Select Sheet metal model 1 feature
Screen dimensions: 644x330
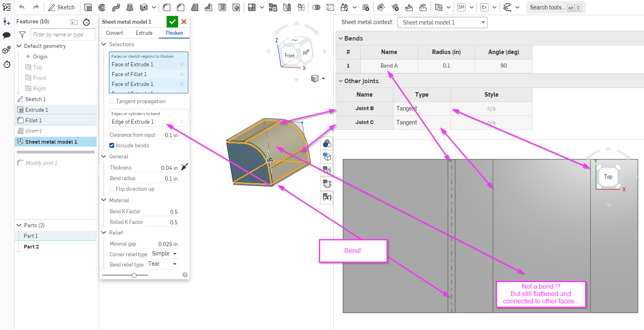(56, 142)
